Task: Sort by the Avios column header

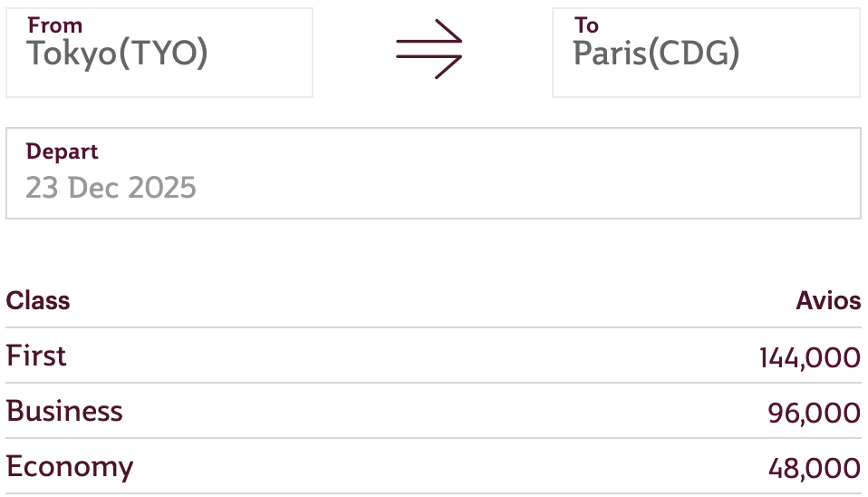Action: (x=828, y=301)
